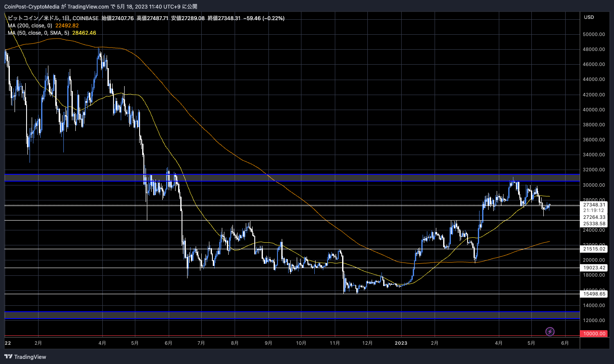The width and height of the screenshot is (614, 364).
Task: Click the MA 200 value 22492.82
Action: tap(67, 26)
